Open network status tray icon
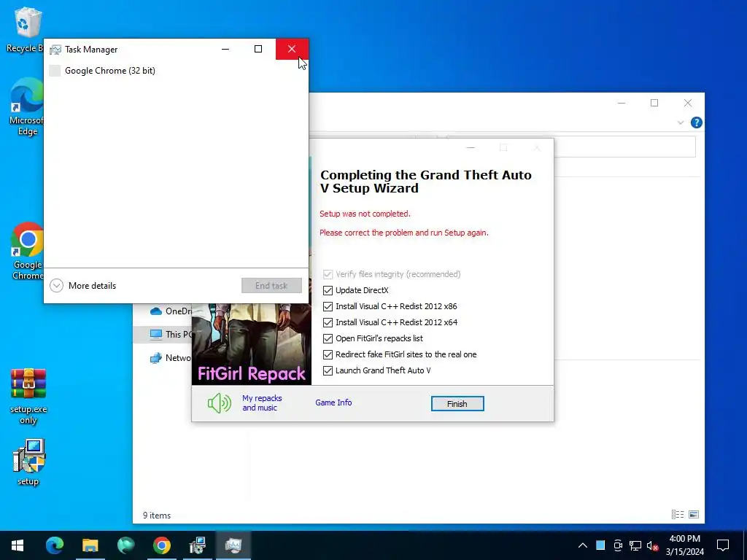This screenshot has height=560, width=747. 635,545
